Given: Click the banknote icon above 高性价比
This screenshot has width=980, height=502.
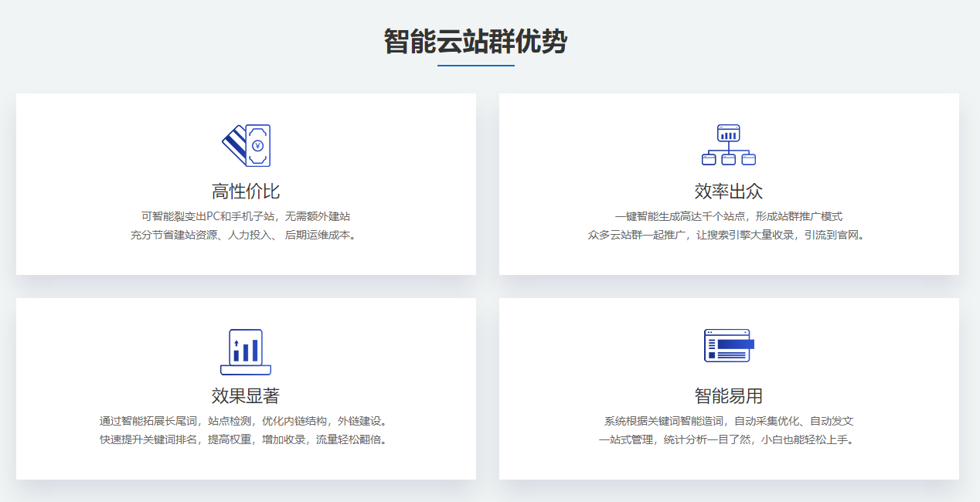Looking at the screenshot, I should click(246, 145).
